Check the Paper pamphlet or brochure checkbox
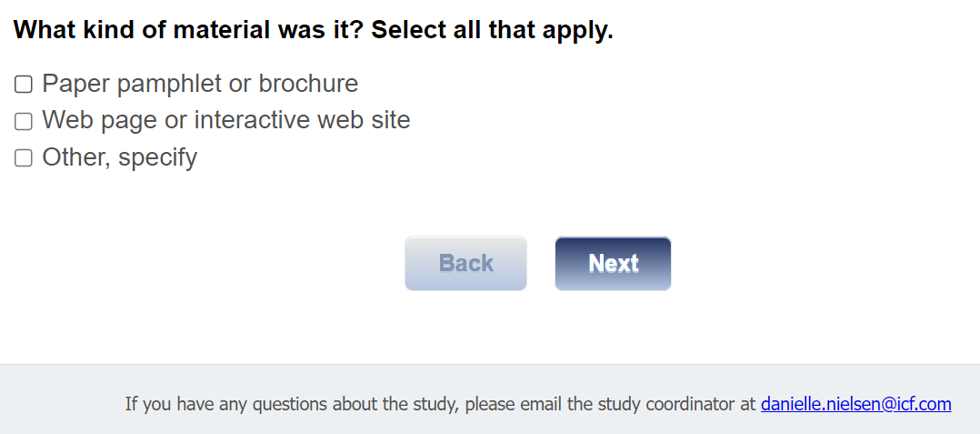Image resolution: width=980 pixels, height=434 pixels. coord(24,85)
